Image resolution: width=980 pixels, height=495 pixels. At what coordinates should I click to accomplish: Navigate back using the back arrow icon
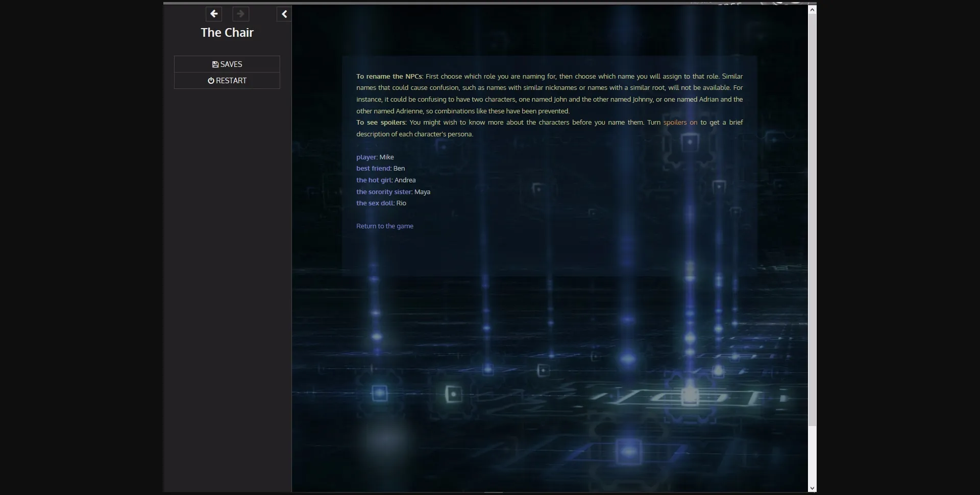(214, 14)
